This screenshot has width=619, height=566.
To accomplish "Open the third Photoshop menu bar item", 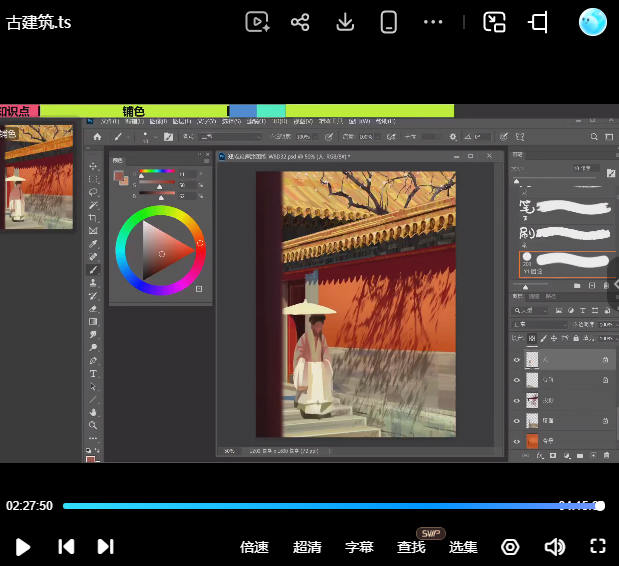I will [x=158, y=121].
